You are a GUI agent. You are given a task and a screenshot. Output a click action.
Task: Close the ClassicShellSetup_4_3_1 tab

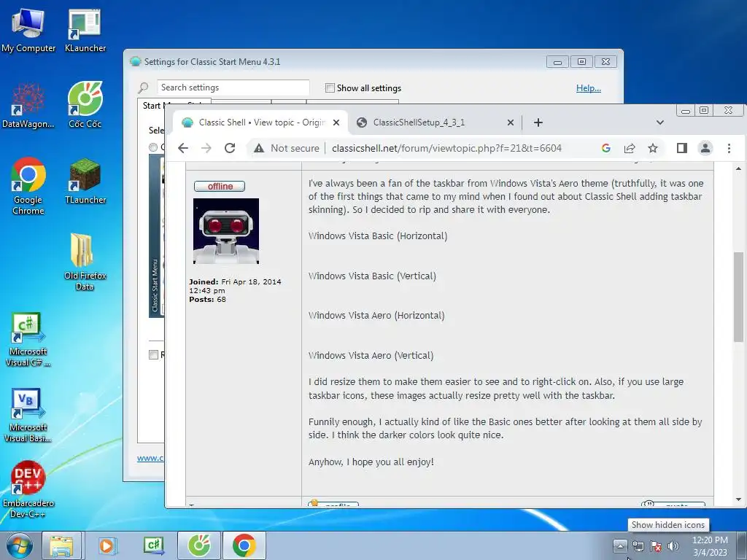(x=510, y=122)
